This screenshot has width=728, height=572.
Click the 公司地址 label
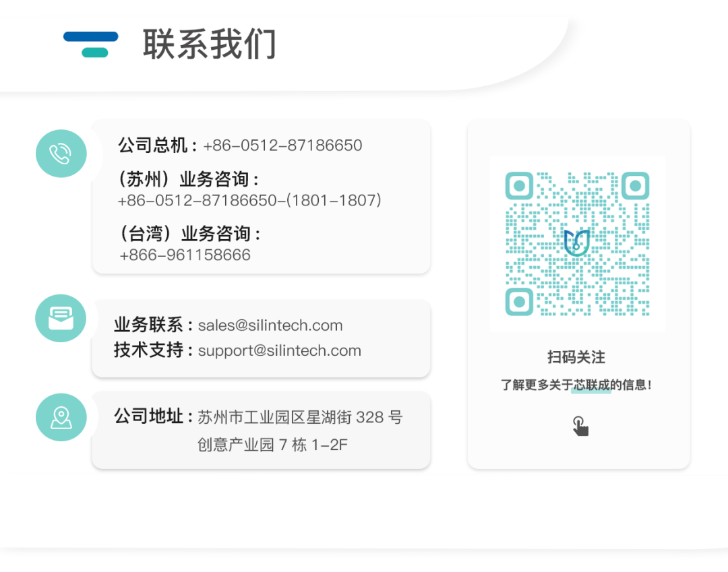(x=154, y=416)
